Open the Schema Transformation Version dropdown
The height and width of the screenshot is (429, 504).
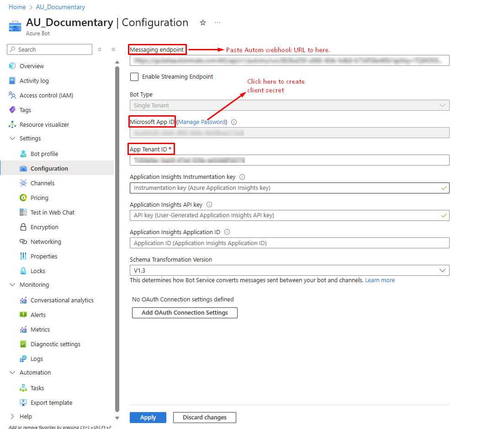click(x=289, y=270)
